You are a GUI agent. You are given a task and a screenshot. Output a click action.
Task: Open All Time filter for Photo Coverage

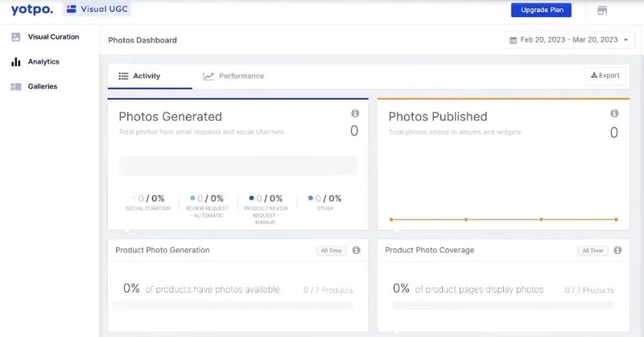(x=593, y=251)
